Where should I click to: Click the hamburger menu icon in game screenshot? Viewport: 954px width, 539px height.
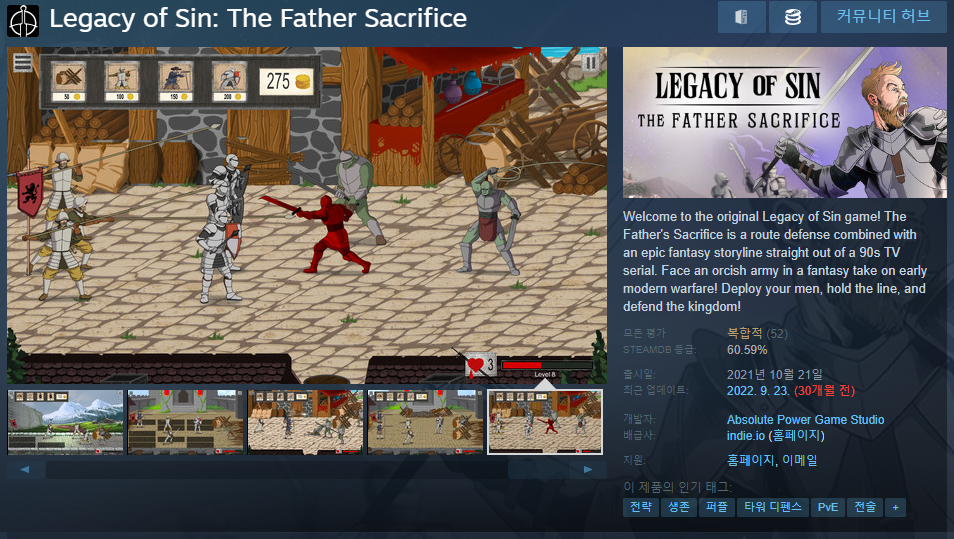(23, 63)
